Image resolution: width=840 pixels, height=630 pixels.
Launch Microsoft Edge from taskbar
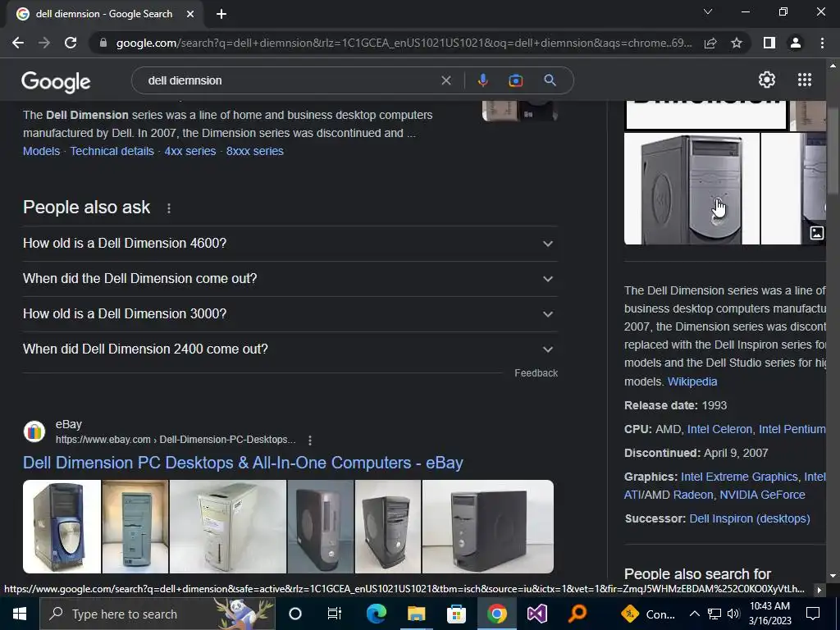point(376,614)
